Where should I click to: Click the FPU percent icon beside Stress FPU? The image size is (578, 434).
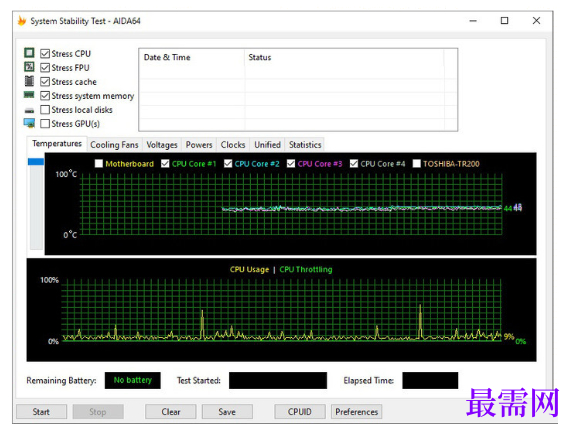29,67
